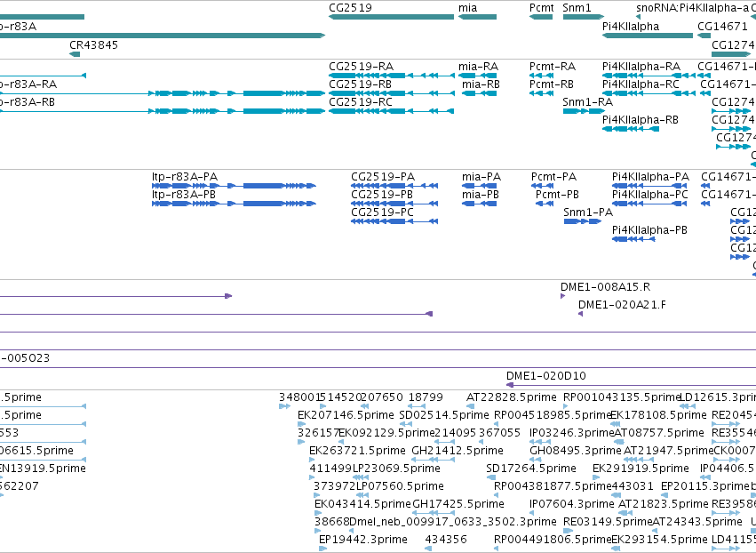Click the DME1-008A15.R BAC end label
756x553 pixels.
pos(606,287)
